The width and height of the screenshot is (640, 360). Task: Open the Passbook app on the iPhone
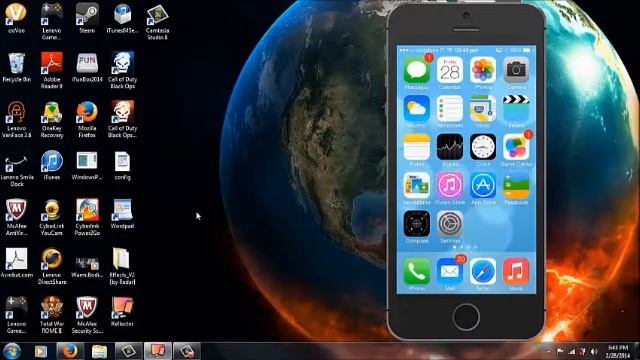point(516,185)
